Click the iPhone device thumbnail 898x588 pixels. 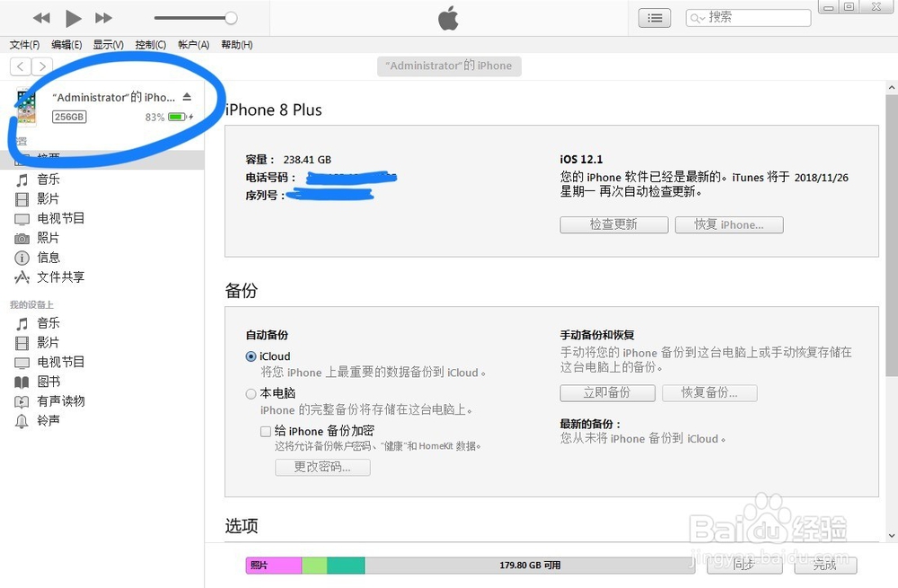[x=26, y=107]
